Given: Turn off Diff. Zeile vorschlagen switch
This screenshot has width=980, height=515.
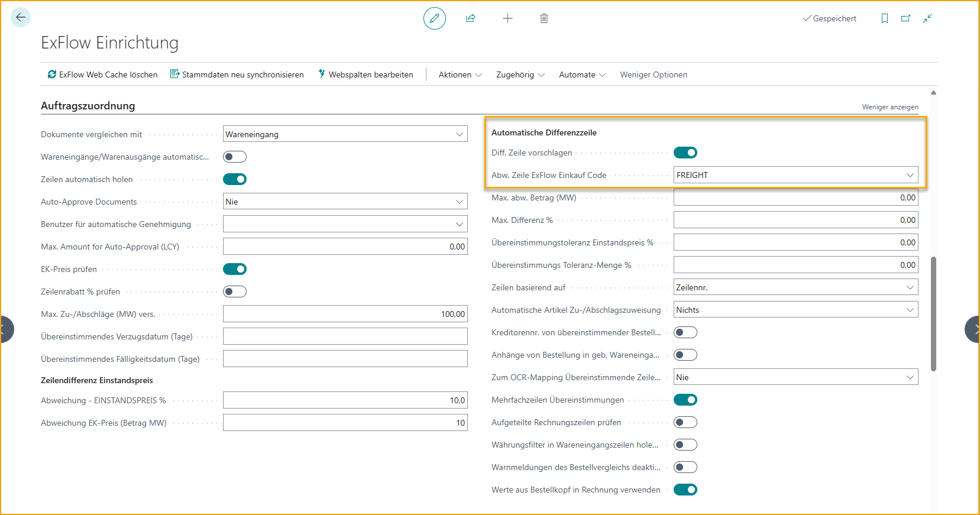Looking at the screenshot, I should point(685,153).
